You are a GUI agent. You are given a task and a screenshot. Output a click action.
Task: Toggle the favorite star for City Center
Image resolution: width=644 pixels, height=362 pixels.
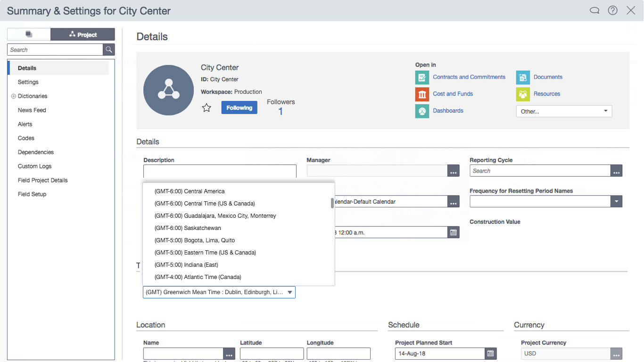pyautogui.click(x=206, y=108)
